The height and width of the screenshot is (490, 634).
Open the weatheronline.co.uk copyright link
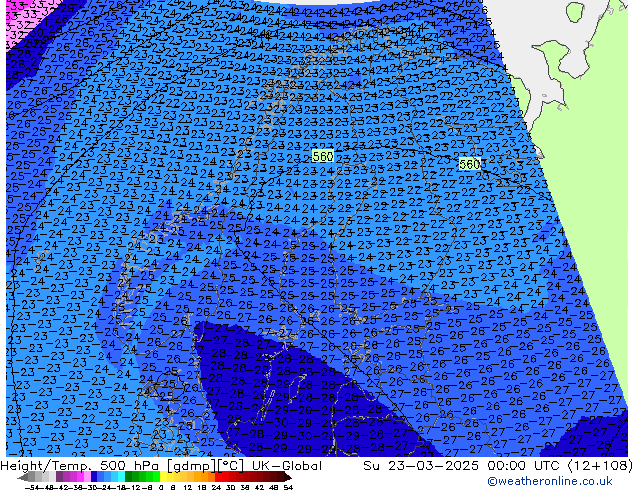(550, 481)
